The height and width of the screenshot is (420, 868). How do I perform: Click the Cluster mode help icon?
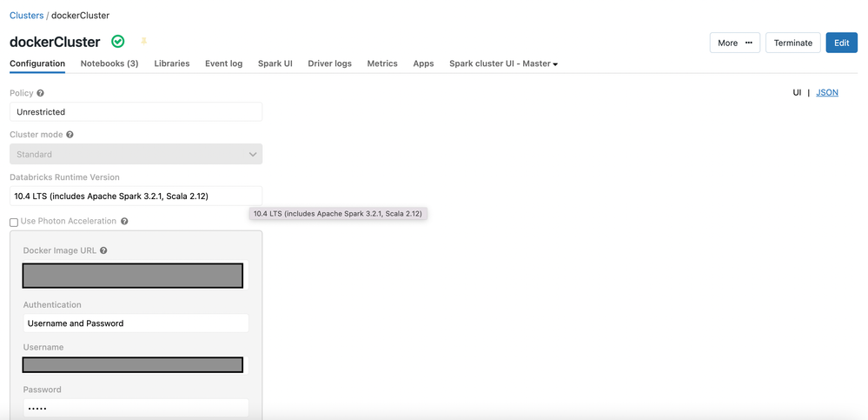[70, 135]
